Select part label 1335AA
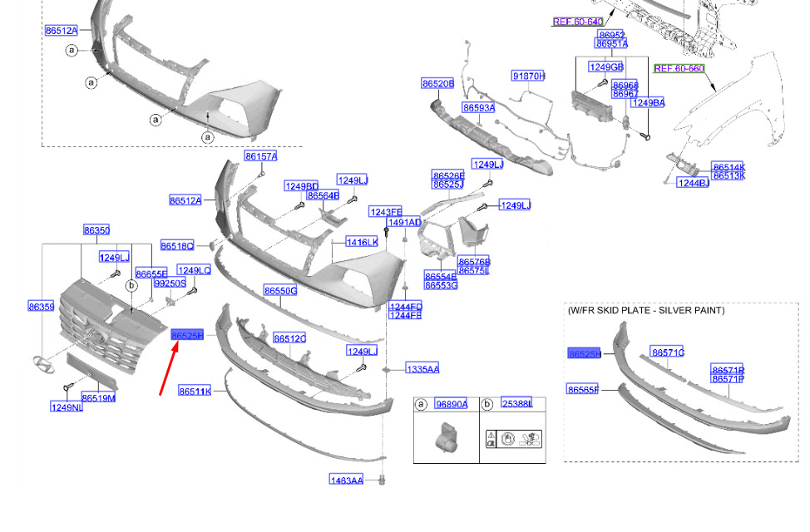 pos(422,368)
